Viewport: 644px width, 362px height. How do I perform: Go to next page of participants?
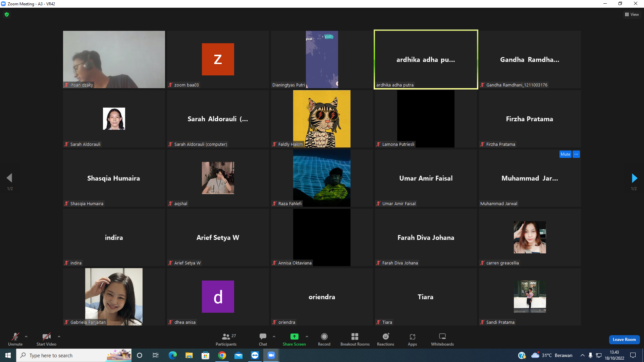tap(634, 178)
